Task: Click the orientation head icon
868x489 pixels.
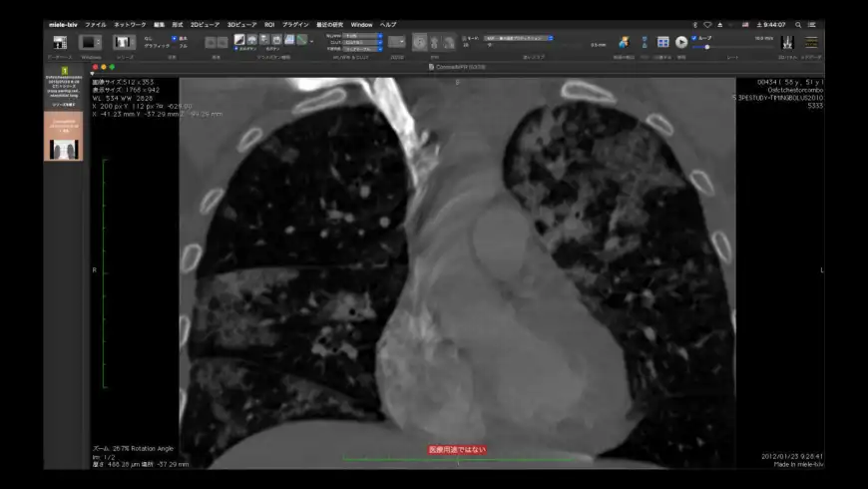Action: (420, 42)
